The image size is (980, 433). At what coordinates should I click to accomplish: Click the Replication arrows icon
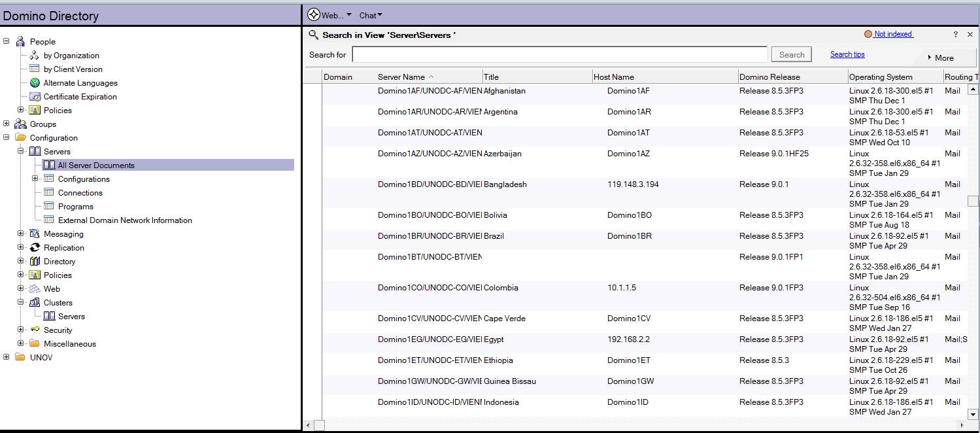click(x=35, y=248)
